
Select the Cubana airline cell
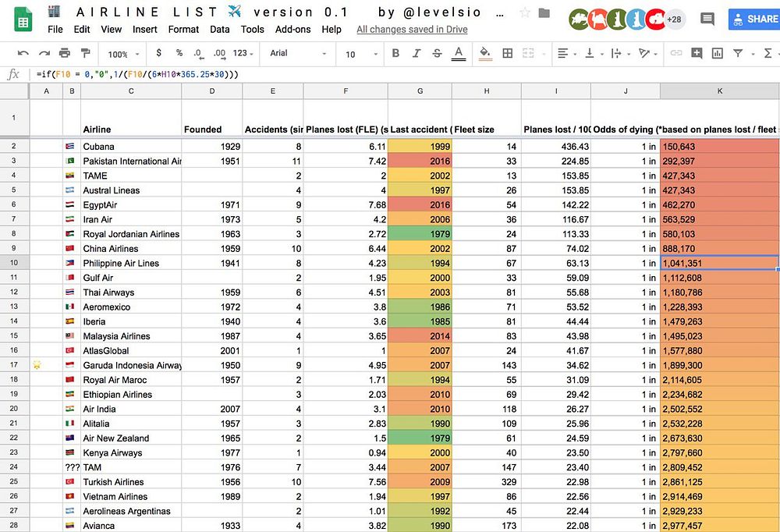click(131, 147)
